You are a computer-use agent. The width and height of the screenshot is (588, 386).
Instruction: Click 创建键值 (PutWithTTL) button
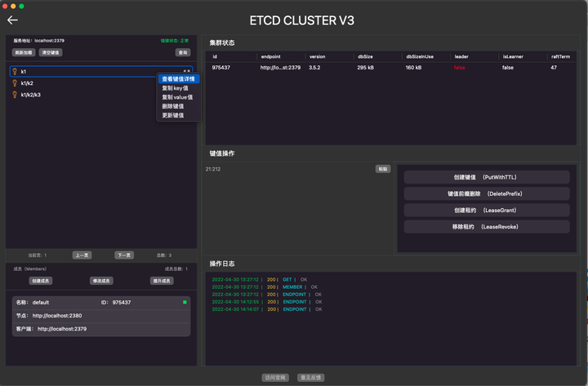coord(487,177)
